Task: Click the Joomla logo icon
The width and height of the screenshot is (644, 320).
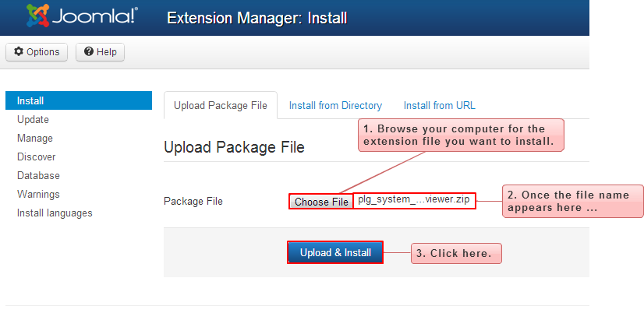Action: (37, 16)
